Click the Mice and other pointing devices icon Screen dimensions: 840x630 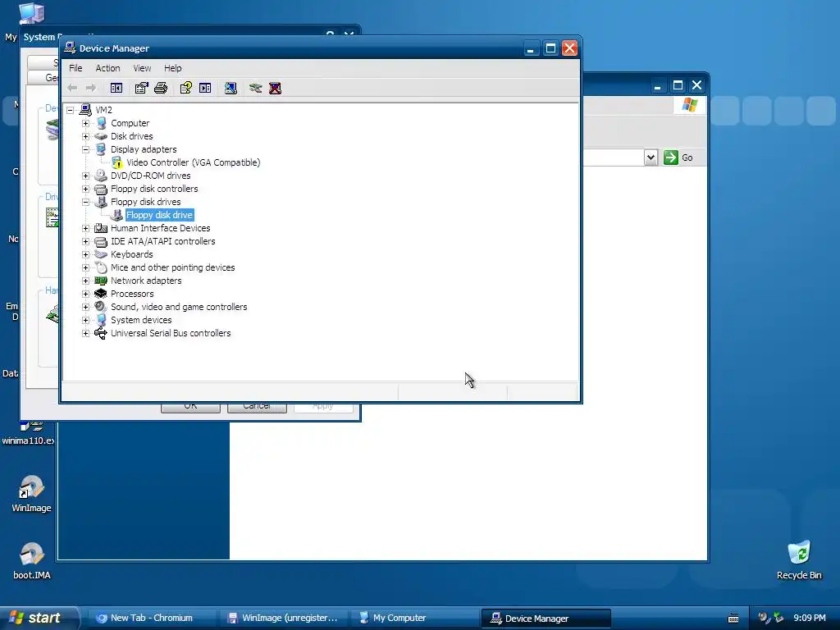tap(101, 267)
